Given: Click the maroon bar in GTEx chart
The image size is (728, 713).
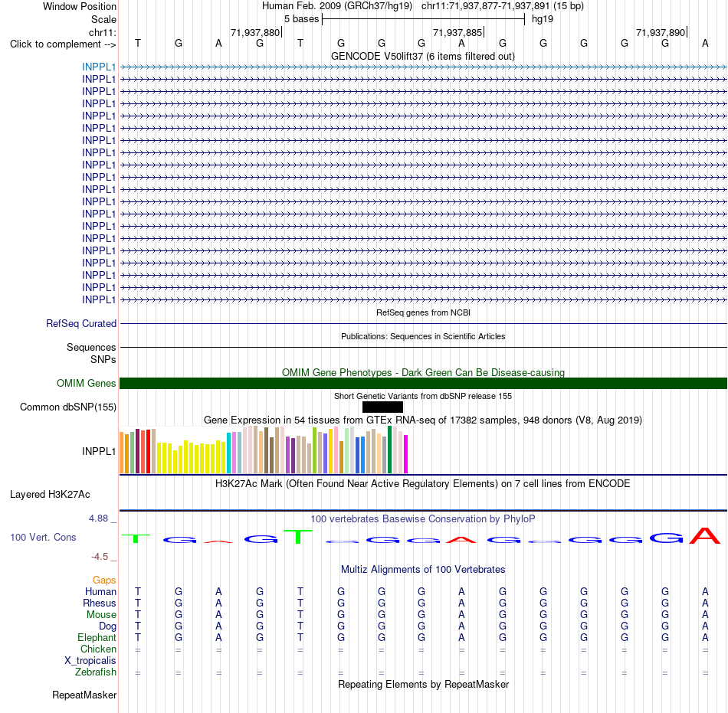Looking at the screenshot, I should [x=137, y=451].
